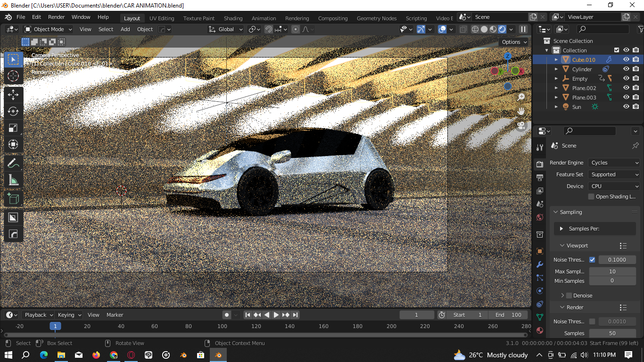Screen dimensions: 644x362
Task: Click the End frame 100 field
Action: click(509, 315)
